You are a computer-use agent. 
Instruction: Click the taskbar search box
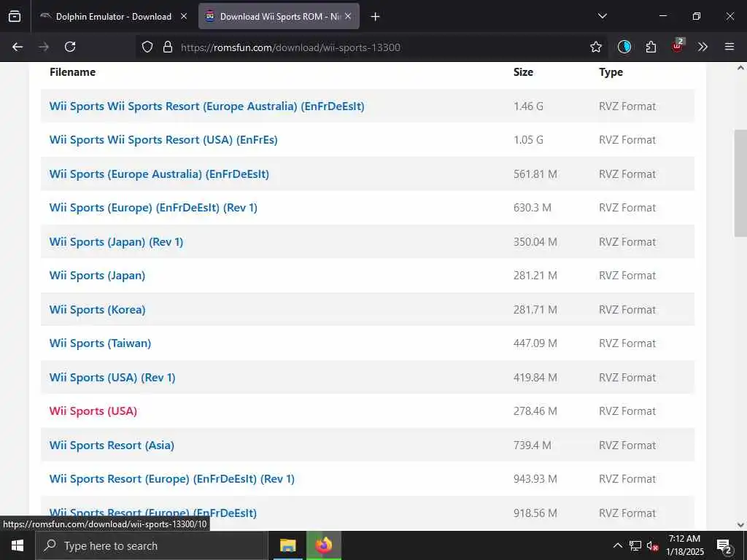click(152, 545)
